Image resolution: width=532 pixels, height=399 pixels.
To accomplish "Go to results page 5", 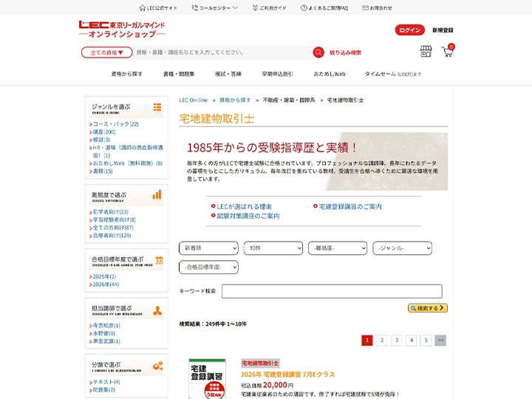I will 426,340.
